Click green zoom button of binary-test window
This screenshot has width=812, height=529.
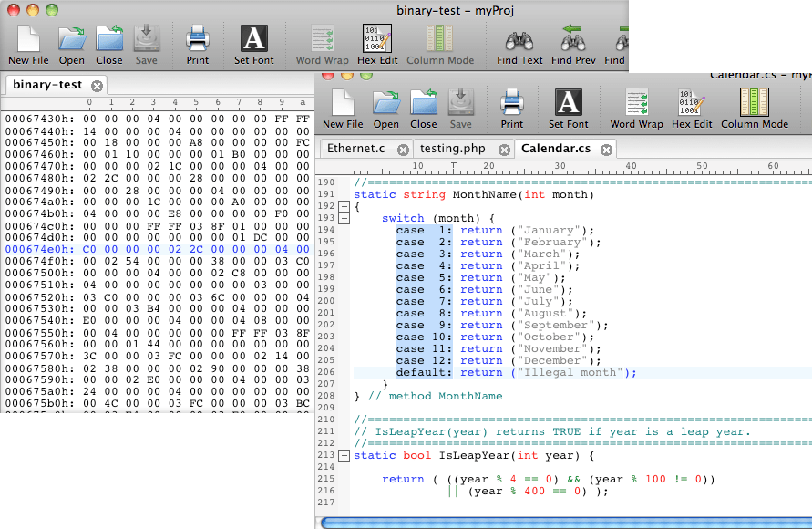52,10
